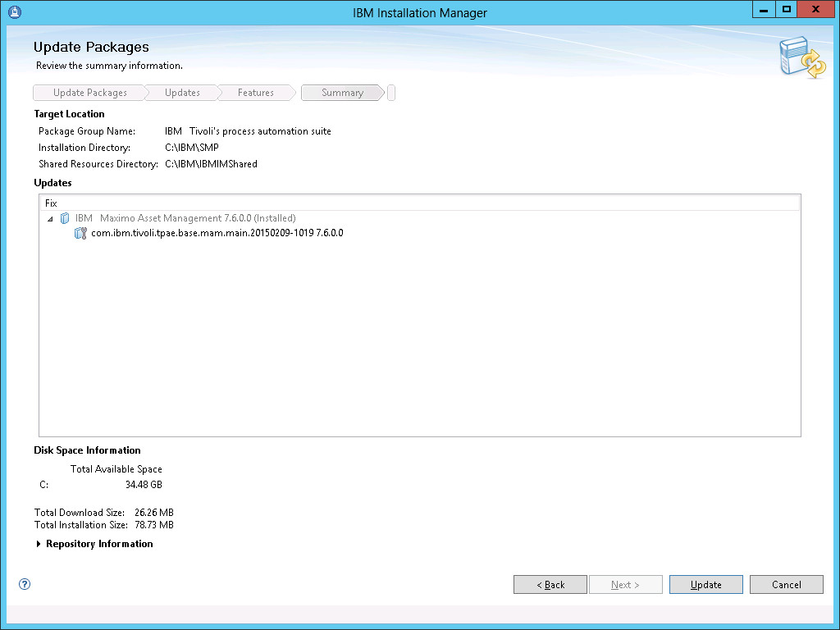Click the disabled Next button
840x630 pixels.
[626, 584]
